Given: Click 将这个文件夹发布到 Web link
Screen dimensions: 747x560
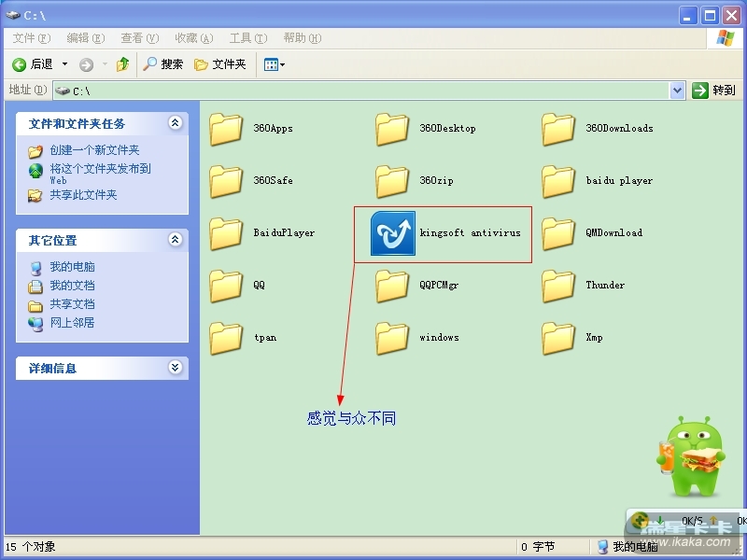Looking at the screenshot, I should click(x=100, y=174).
